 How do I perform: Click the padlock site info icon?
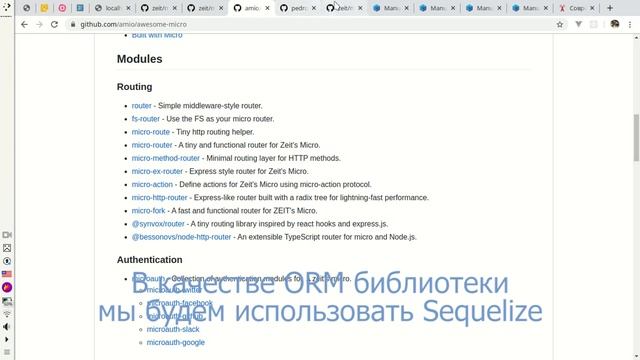73,24
